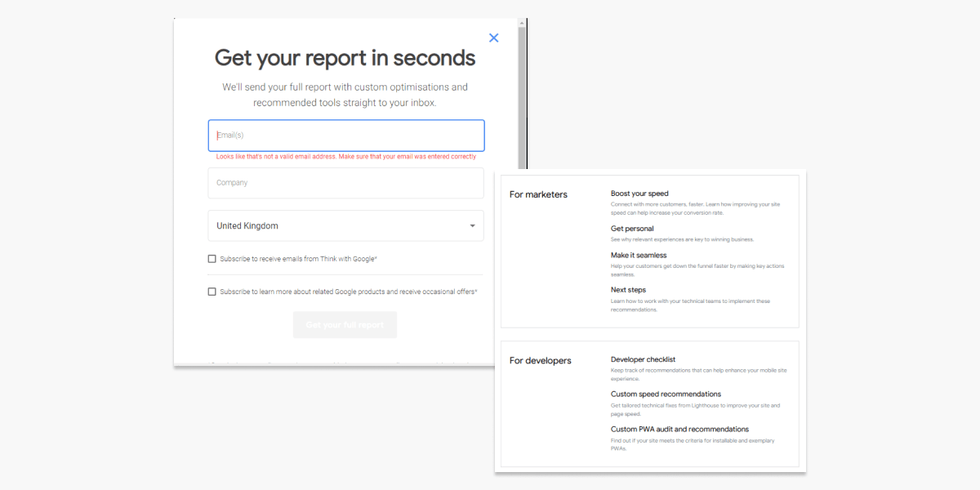
Task: Close the report dialog with the X
Action: tap(493, 38)
